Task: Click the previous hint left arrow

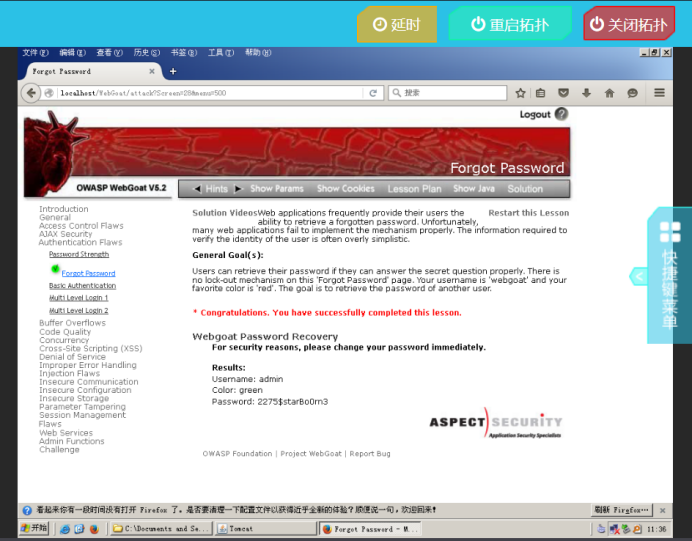Action: (197, 189)
